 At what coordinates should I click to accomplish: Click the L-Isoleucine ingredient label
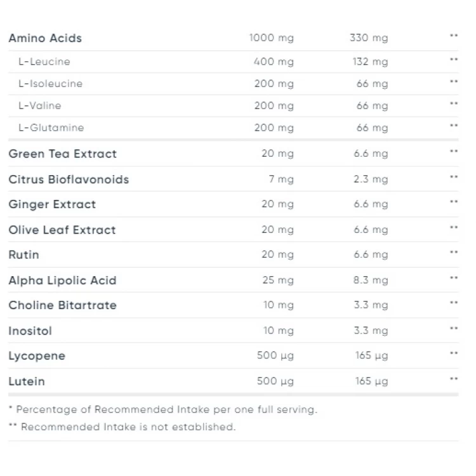point(50,84)
